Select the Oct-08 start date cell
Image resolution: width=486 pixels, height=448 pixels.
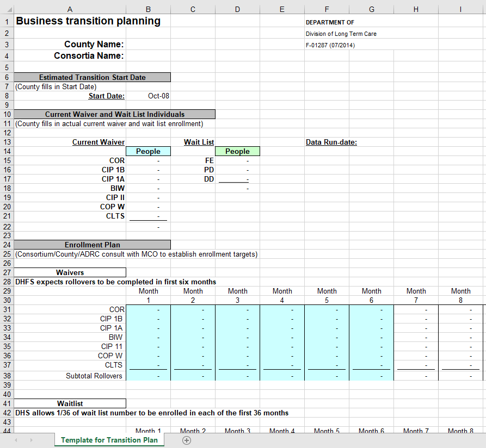[x=148, y=96]
